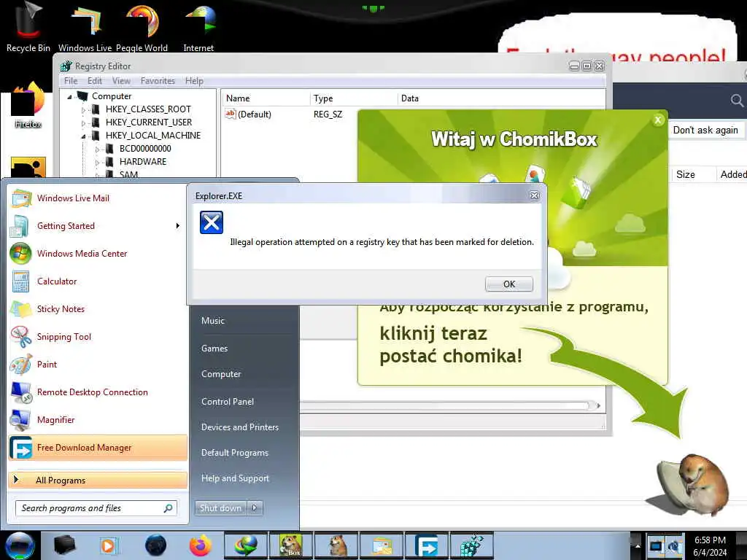Open Registry Editor Favorites menu

point(158,81)
